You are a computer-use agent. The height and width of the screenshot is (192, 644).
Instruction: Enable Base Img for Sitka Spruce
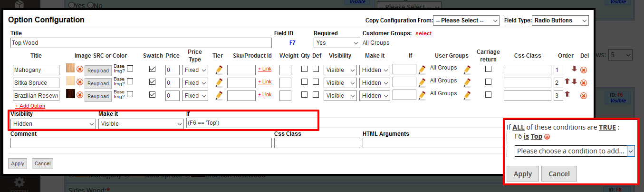[x=130, y=81]
